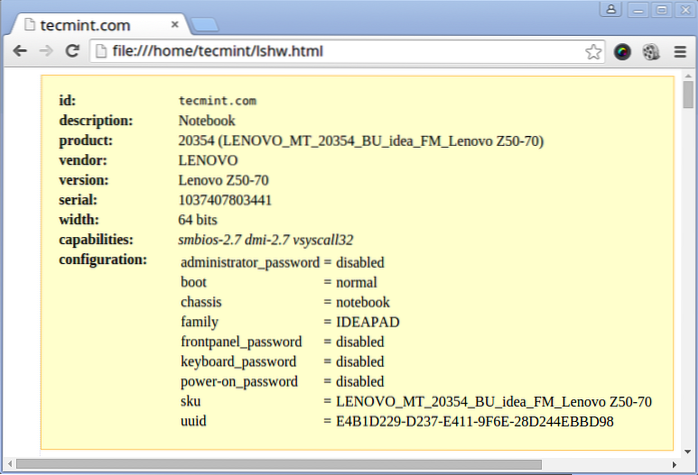The image size is (698, 475).
Task: Open the color wheel extension
Action: (622, 52)
